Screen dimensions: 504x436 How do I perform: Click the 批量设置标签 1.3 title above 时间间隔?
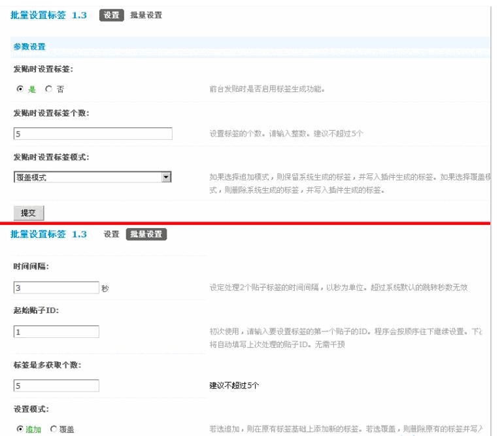click(50, 235)
